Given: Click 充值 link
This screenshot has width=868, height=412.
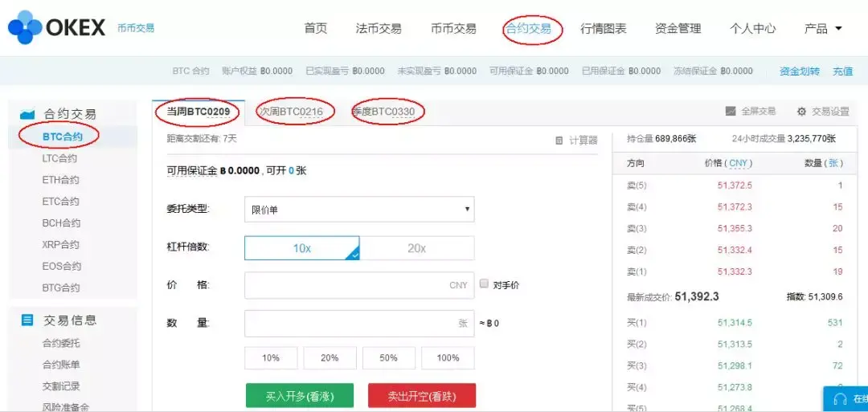Looking at the screenshot, I should (x=843, y=71).
